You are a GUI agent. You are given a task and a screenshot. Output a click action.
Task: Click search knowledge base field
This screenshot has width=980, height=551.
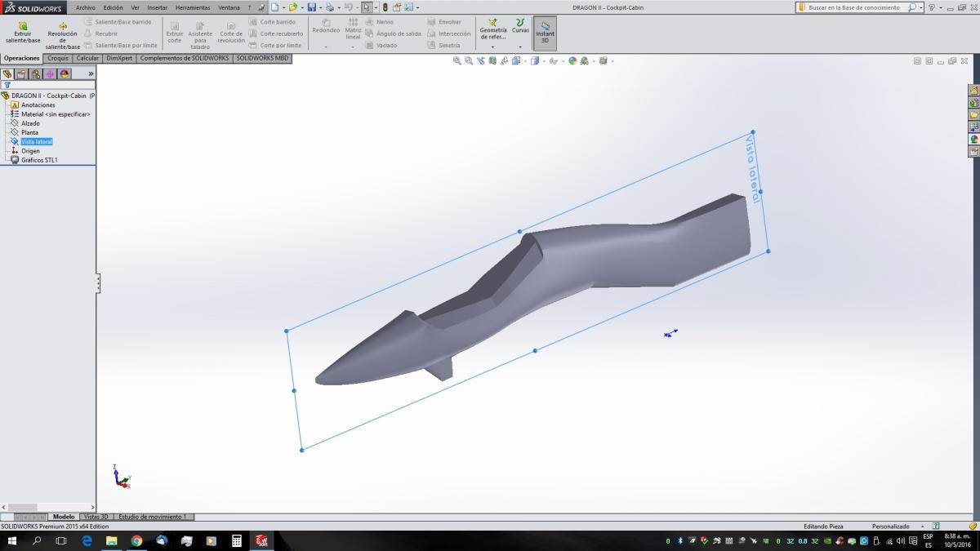[x=860, y=7]
